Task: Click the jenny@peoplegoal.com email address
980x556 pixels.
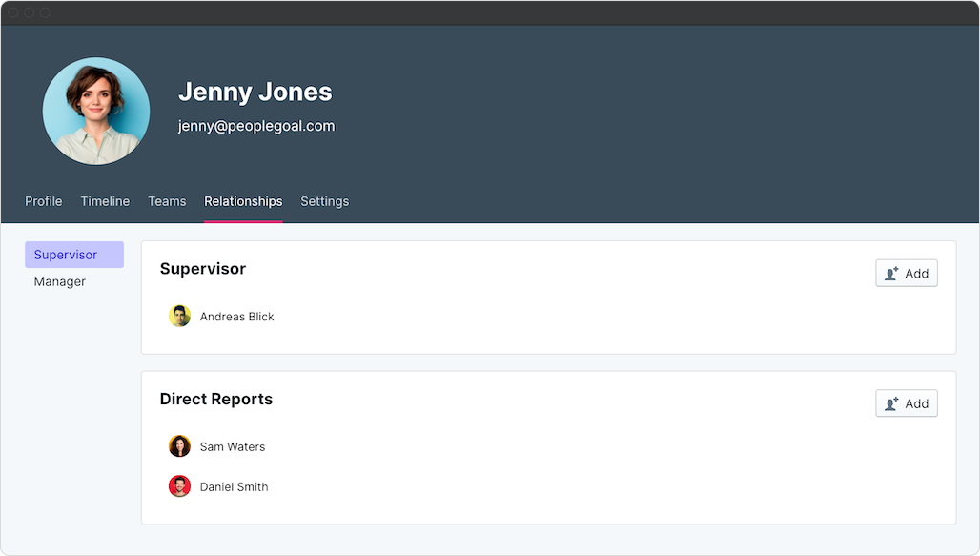Action: pos(256,126)
